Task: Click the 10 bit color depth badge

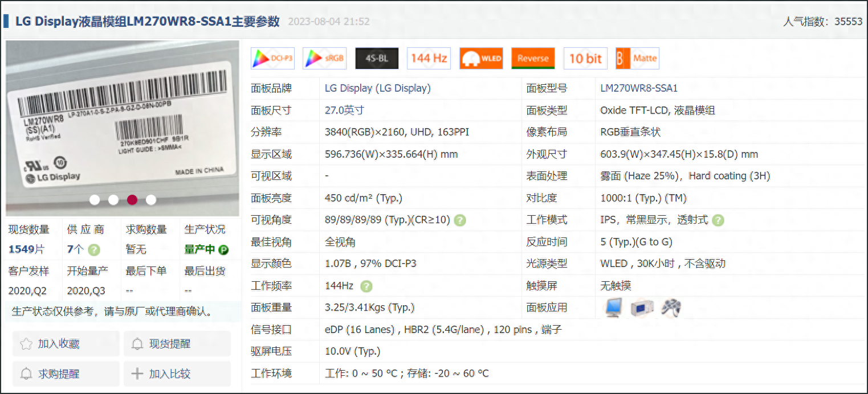Action: (585, 58)
